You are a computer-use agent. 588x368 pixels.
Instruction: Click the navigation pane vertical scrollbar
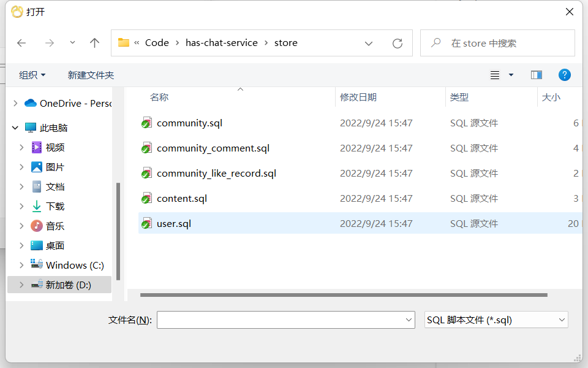pyautogui.click(x=118, y=231)
